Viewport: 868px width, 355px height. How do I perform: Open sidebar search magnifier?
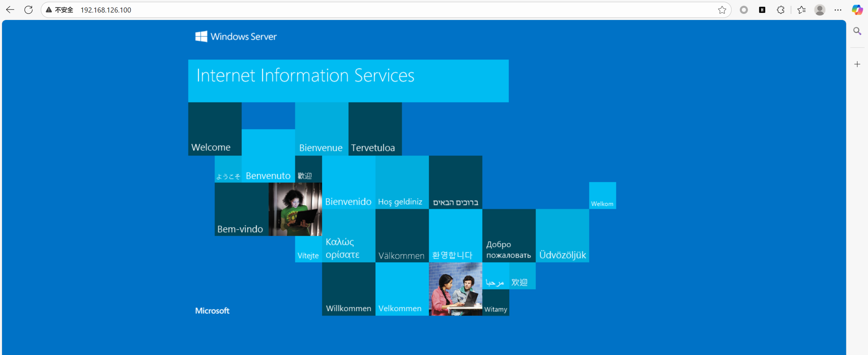(857, 31)
